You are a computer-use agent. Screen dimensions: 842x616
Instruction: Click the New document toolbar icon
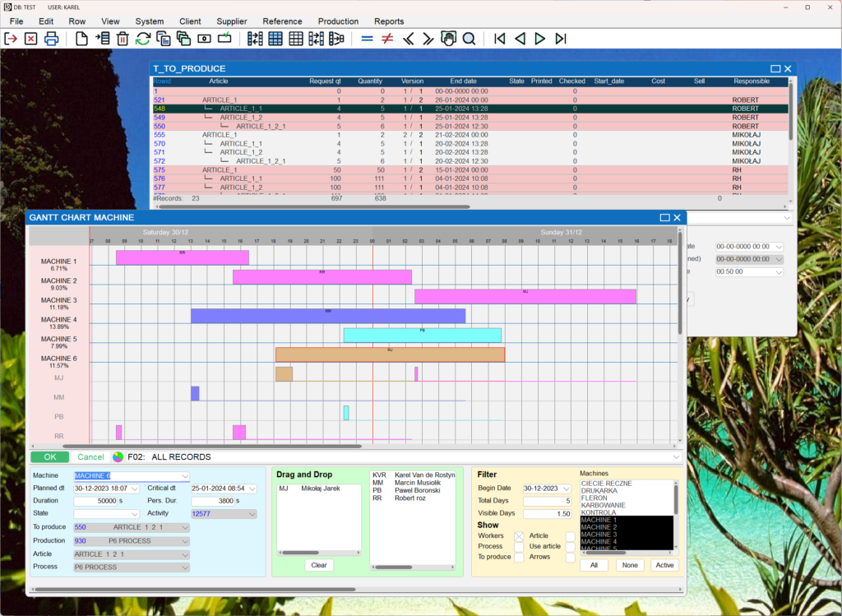(81, 39)
